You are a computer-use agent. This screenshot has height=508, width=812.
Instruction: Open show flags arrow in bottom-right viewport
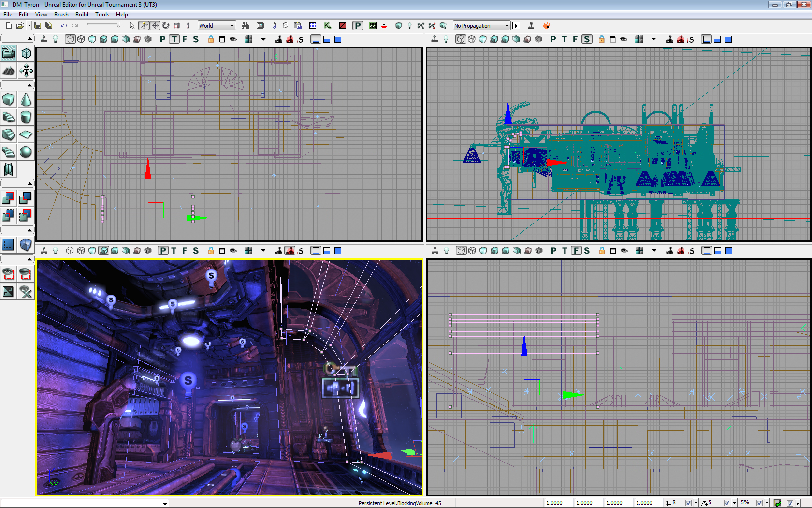click(x=654, y=251)
